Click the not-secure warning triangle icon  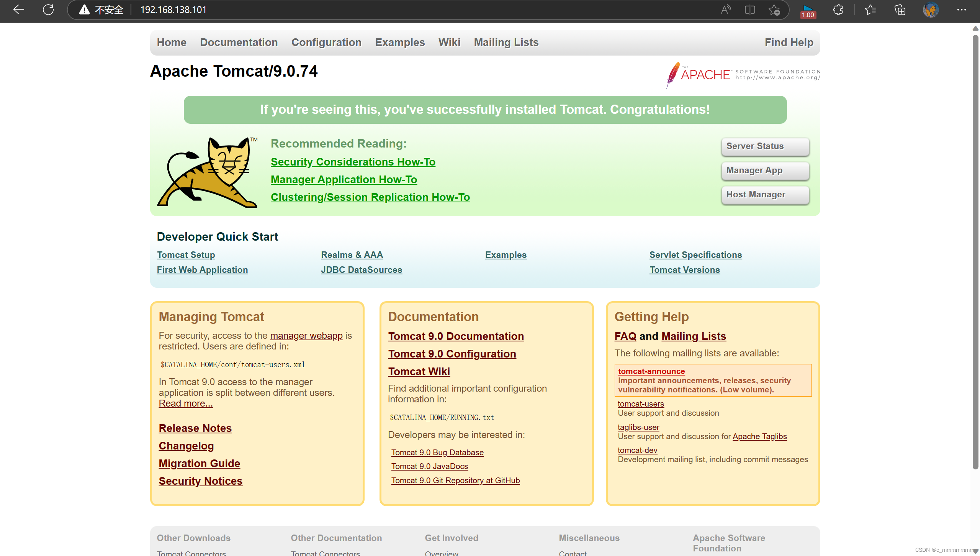pos(84,10)
